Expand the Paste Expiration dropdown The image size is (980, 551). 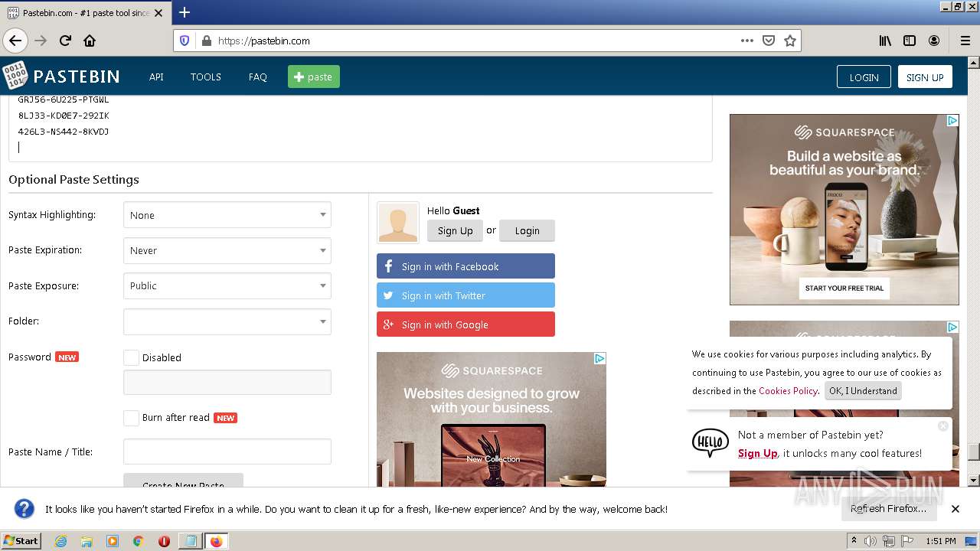tap(227, 250)
